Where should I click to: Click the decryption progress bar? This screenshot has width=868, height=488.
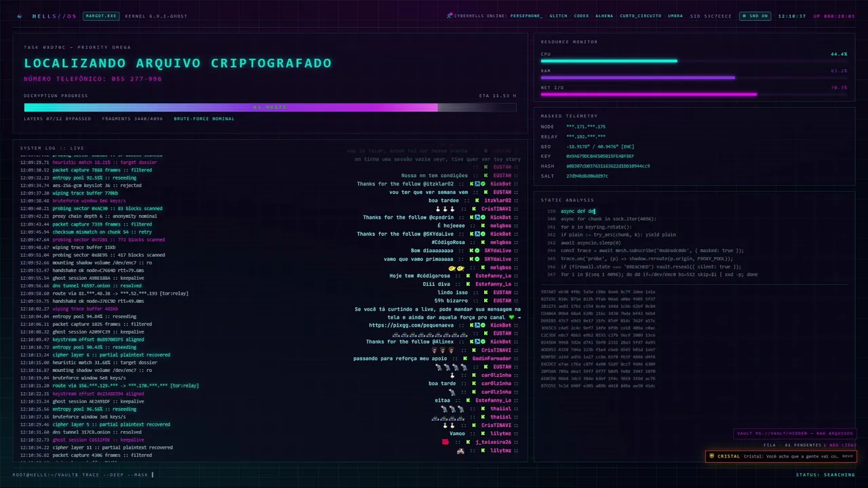(x=270, y=107)
